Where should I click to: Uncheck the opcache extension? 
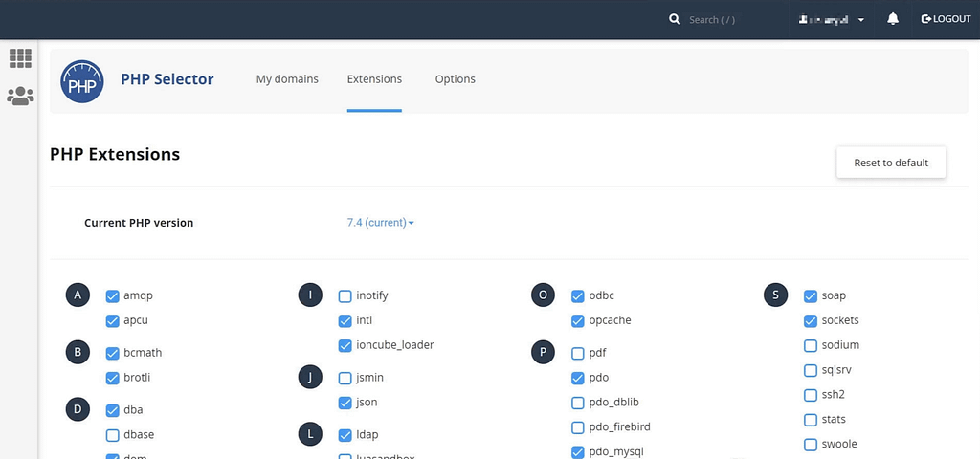(578, 321)
